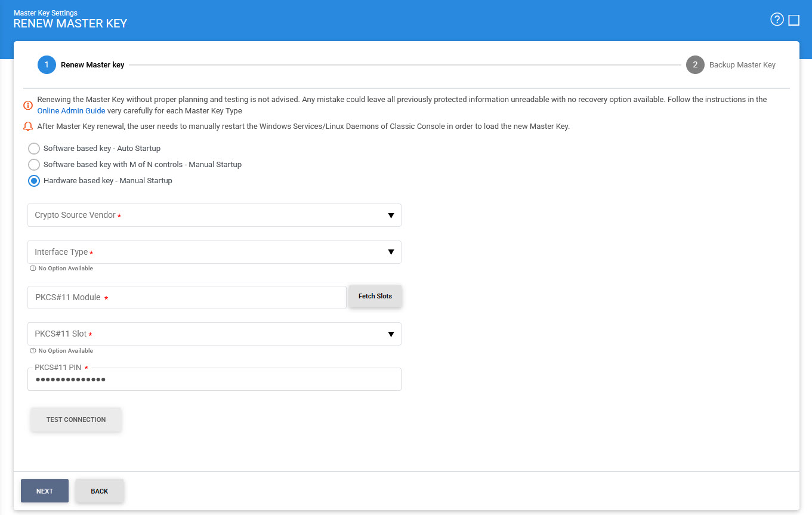812x515 pixels.
Task: Focus the PKCS#11 Module input field
Action: [187, 298]
